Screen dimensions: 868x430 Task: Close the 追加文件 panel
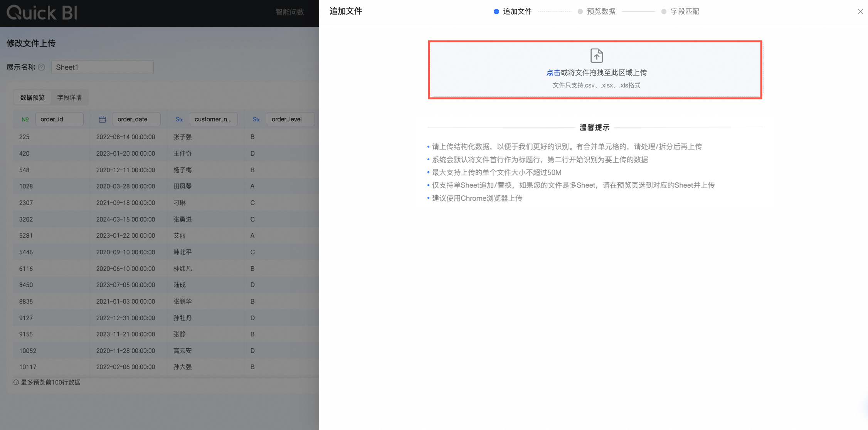point(860,12)
